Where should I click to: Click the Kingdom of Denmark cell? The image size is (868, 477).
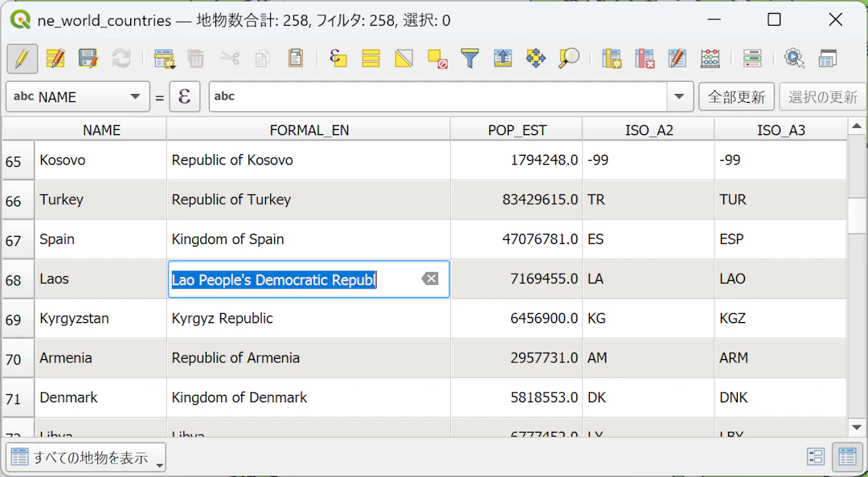pyautogui.click(x=309, y=397)
